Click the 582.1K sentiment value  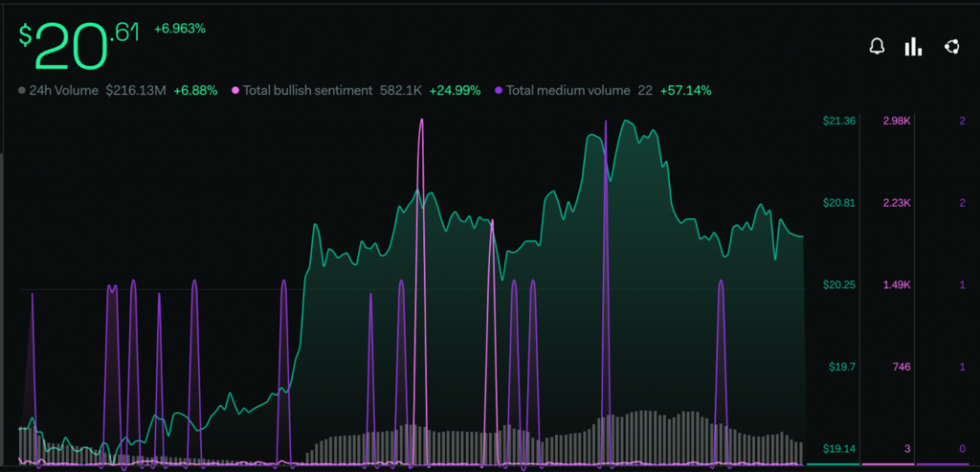[x=401, y=91]
